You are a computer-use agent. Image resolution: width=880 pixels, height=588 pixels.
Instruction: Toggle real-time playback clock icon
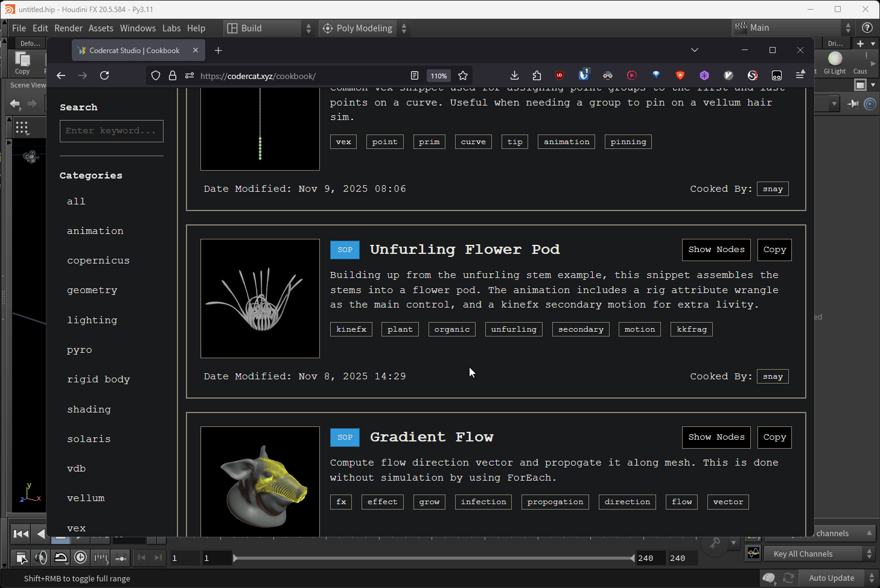point(80,558)
